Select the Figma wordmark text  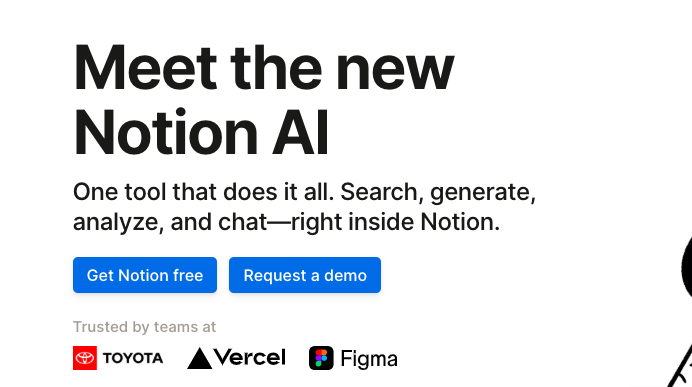click(369, 359)
